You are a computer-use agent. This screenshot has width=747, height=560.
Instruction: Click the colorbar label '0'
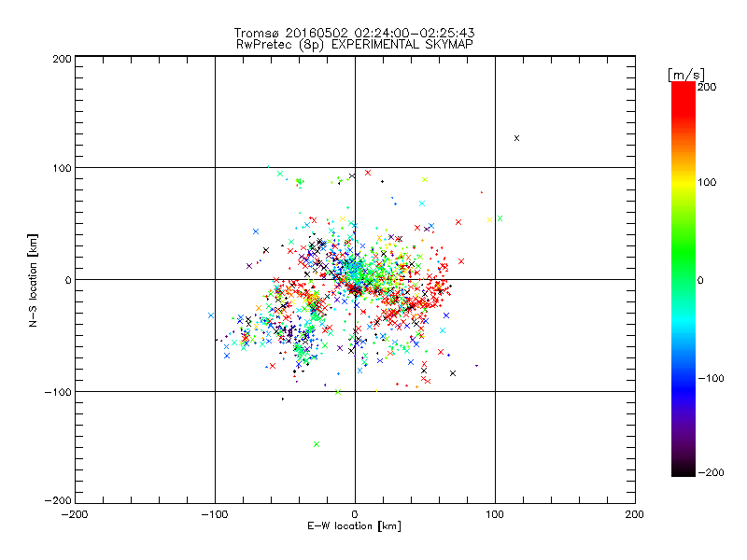[700, 281]
